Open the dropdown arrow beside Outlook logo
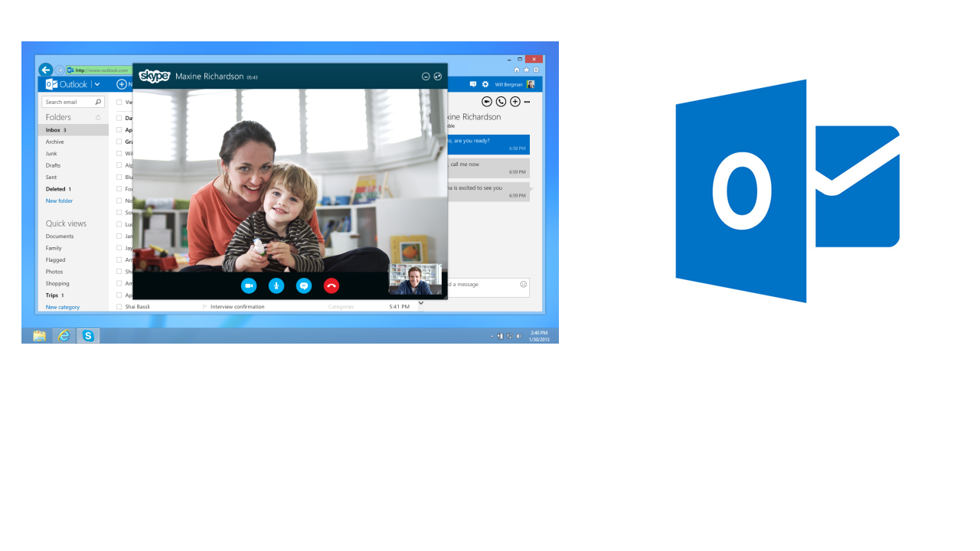This screenshot has width=980, height=551. coord(97,84)
